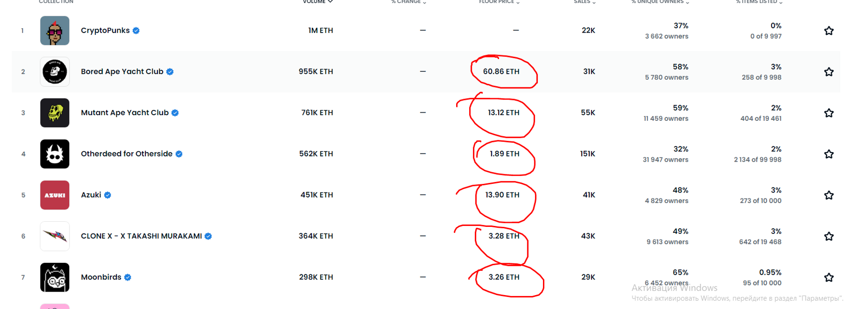Open the Moonbirds collection name link
The width and height of the screenshot is (868, 309).
(x=101, y=277)
